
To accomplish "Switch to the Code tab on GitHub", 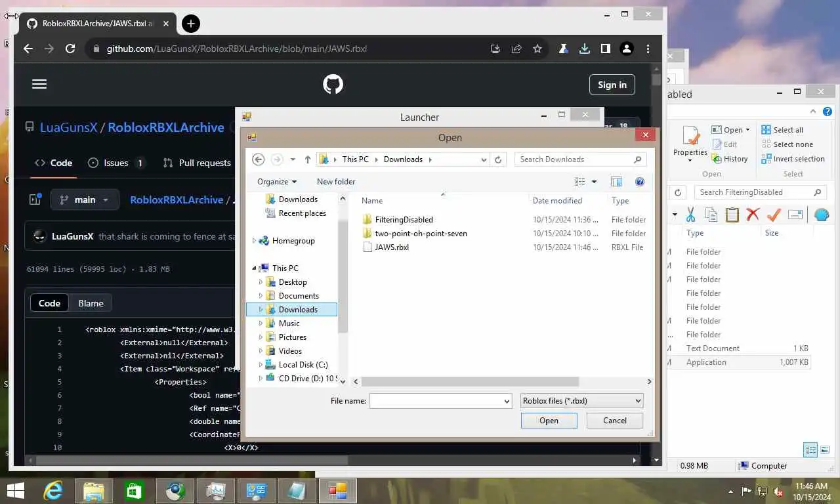I will coord(53,163).
